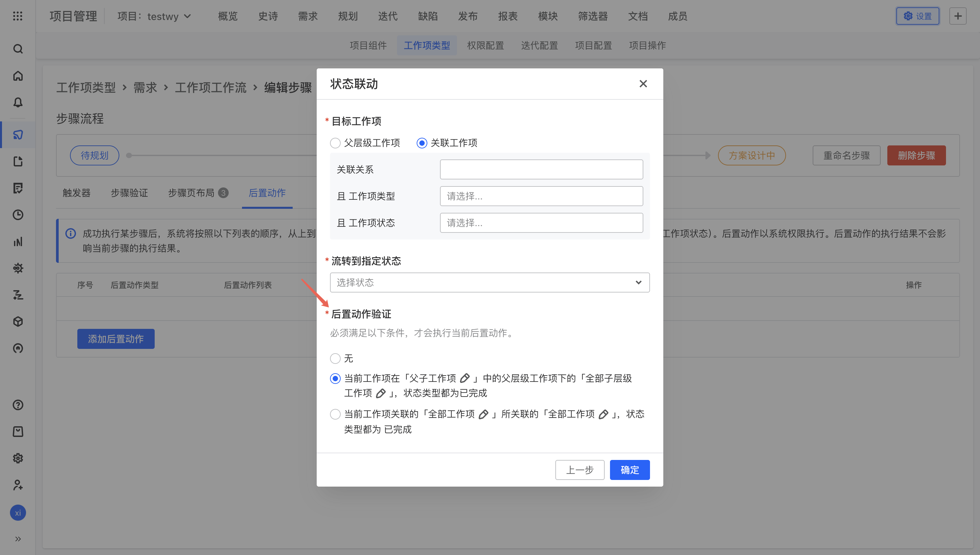
Task: Expand the sidebar with double chevron
Action: click(x=18, y=539)
